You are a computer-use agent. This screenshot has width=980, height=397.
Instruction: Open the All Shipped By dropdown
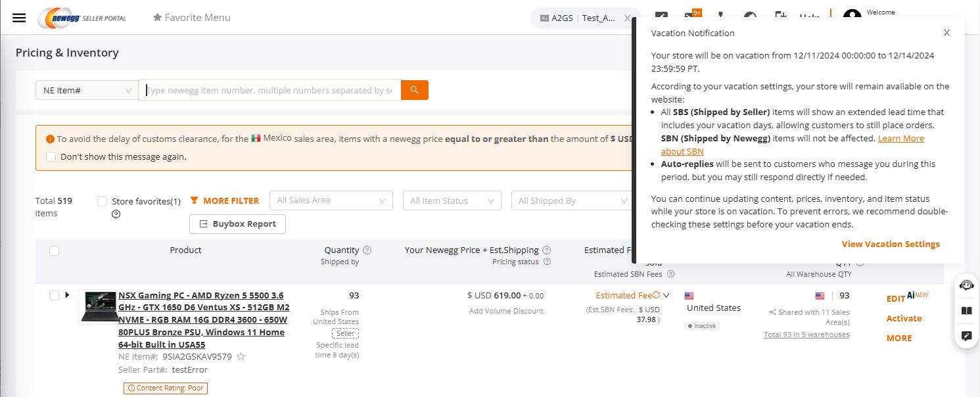pos(572,200)
